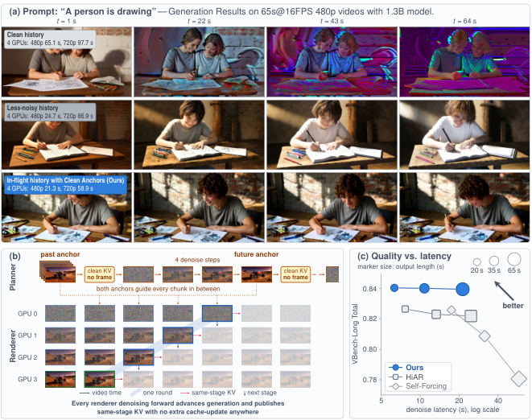532x420 pixels.
Task: Select the blue-outlined frame in GPU 1 row
Action: pos(178,336)
